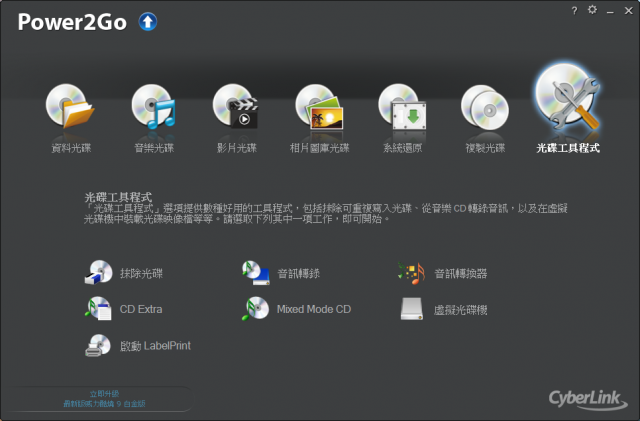
Task: Open the 音訊轉錄 audio rip icon
Action: coord(256,272)
